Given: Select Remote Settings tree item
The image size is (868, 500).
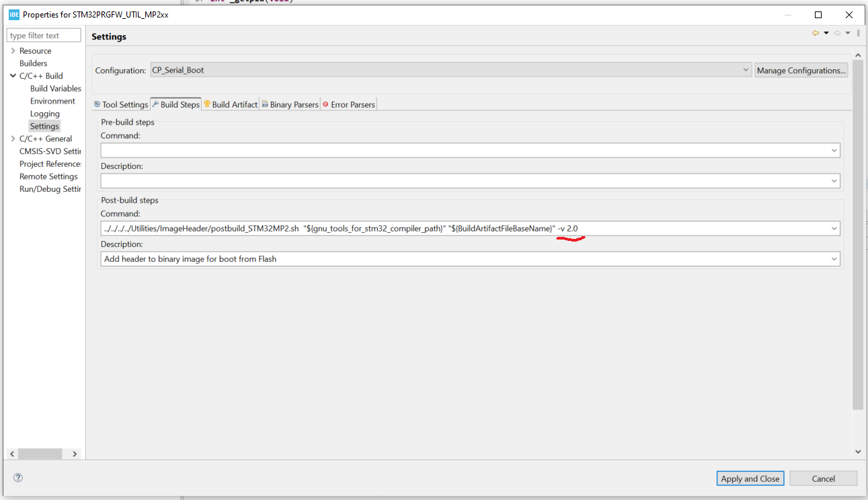Looking at the screenshot, I should click(48, 176).
